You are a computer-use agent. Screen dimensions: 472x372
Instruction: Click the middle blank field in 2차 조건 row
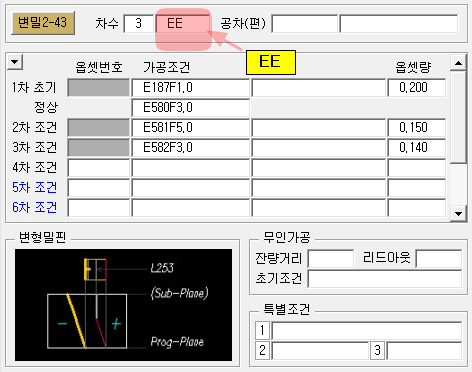319,128
